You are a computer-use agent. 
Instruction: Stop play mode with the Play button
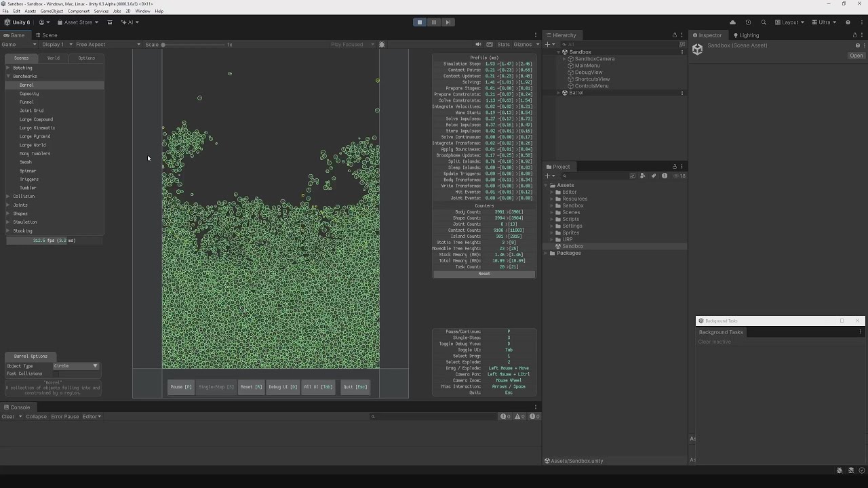420,22
